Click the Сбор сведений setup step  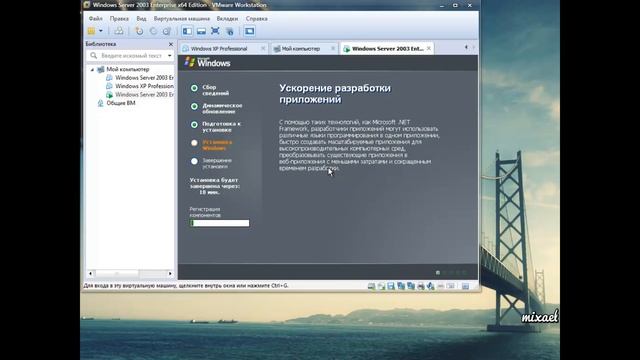click(216, 90)
